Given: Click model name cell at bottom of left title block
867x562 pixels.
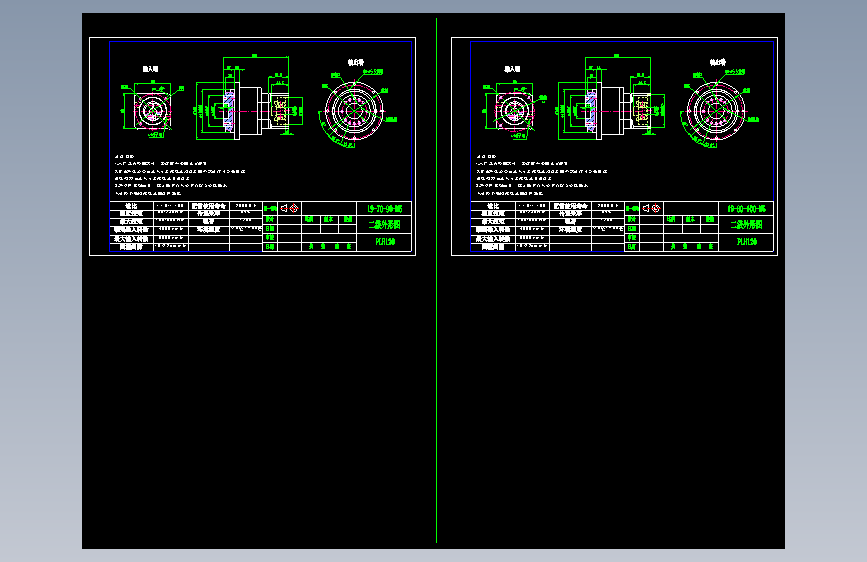Looking at the screenshot, I should 384,242.
